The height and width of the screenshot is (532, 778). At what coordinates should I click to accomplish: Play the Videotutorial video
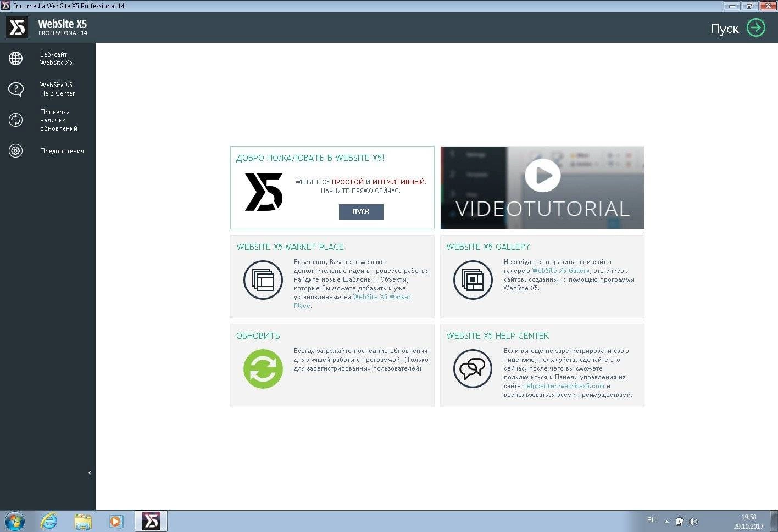click(x=543, y=175)
